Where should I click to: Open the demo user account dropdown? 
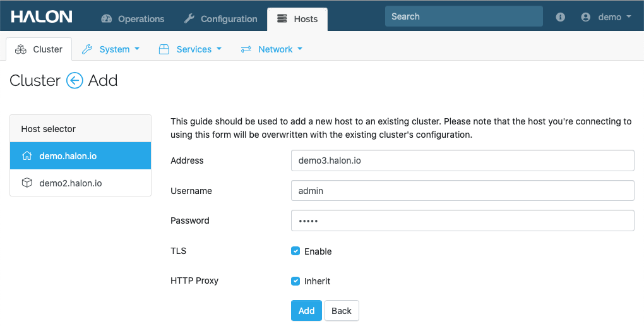[x=607, y=17]
